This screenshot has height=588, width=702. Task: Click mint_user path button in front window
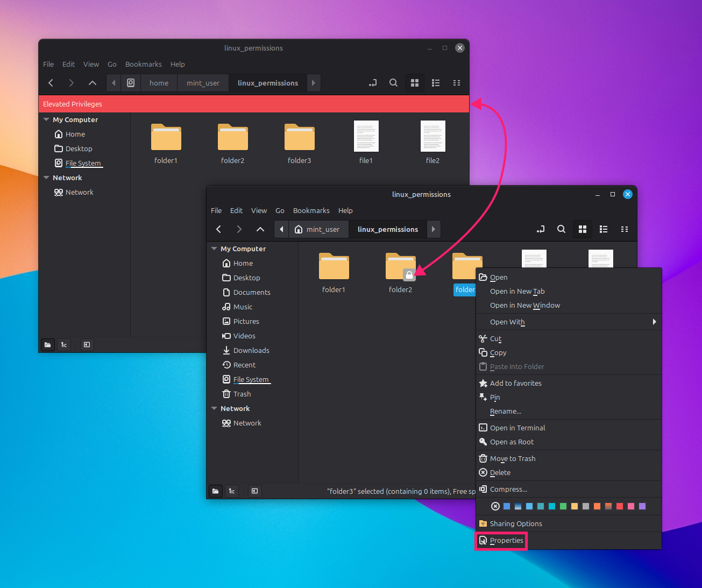pos(318,229)
